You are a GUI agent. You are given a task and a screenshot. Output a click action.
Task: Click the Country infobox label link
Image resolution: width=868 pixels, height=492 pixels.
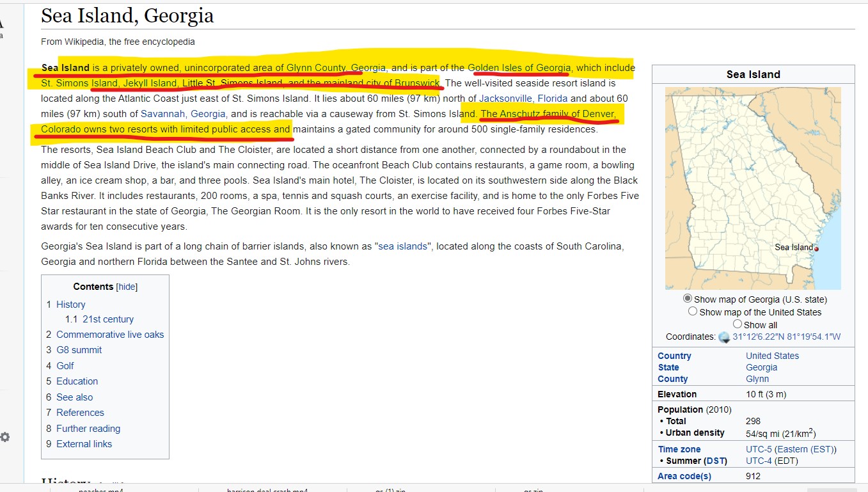pos(674,356)
